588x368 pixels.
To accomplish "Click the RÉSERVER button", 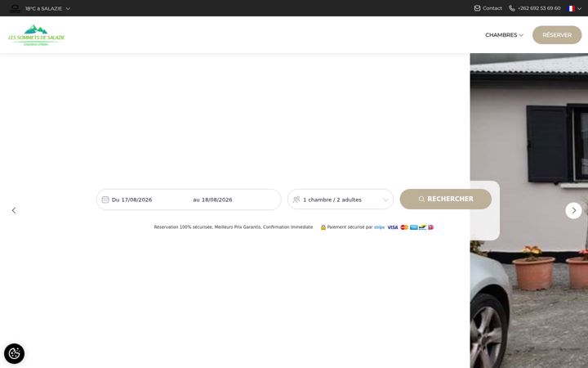I will coord(557,35).
